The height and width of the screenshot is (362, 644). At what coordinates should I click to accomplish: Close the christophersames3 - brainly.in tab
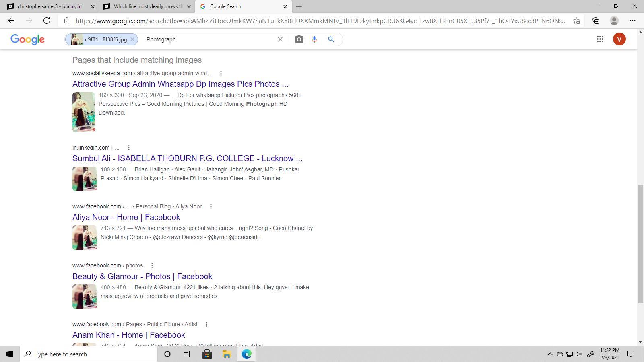point(93,6)
